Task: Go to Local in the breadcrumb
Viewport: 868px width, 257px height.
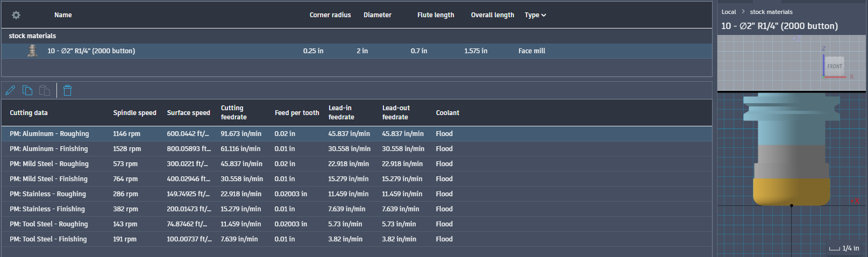Action: [x=729, y=12]
